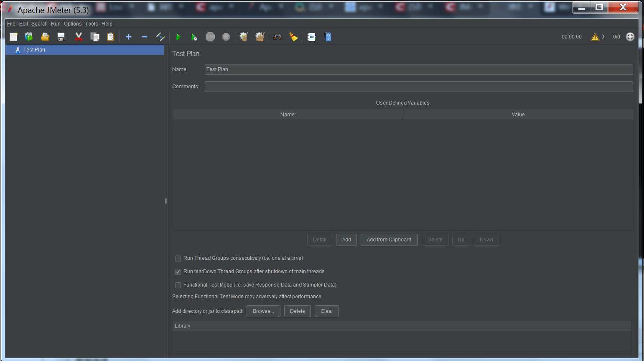644x361 pixels.
Task: Open the Search menu
Action: pos(39,24)
